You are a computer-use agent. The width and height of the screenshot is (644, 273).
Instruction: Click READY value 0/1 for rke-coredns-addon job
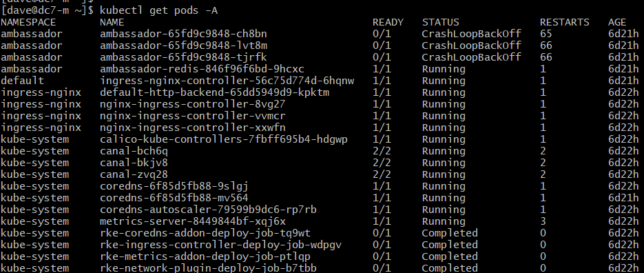pos(382,233)
